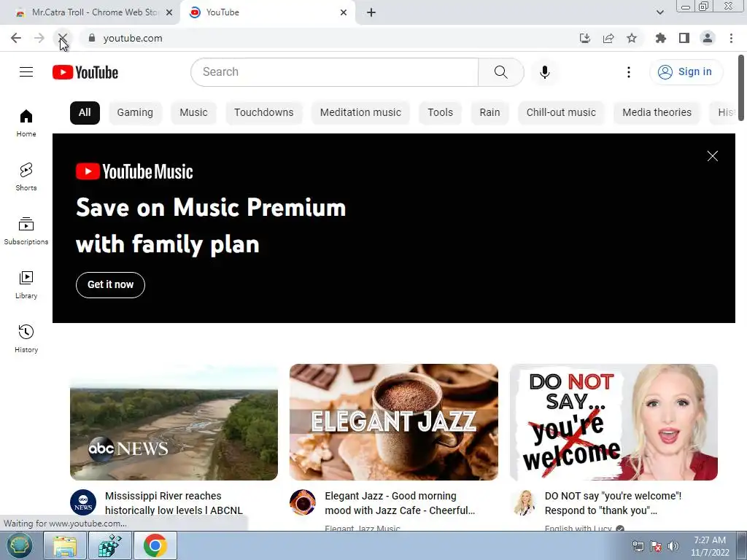This screenshot has width=747, height=560.
Task: Open Shorts from sidebar
Action: point(26,176)
